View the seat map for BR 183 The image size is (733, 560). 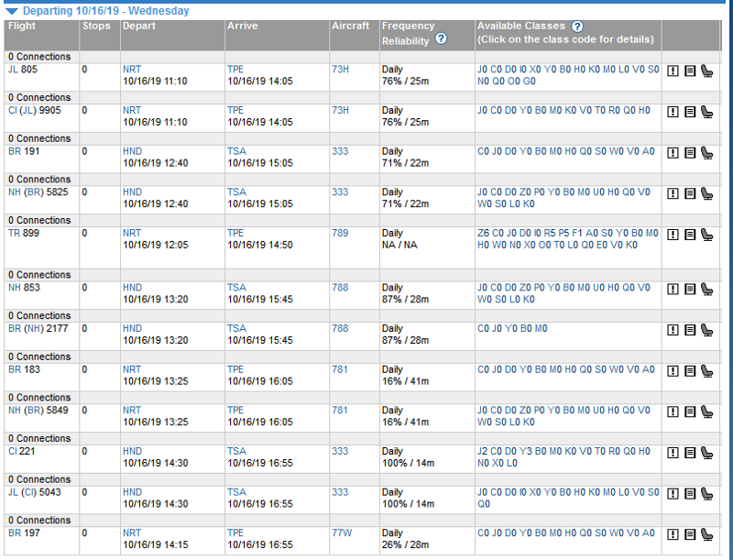[707, 371]
